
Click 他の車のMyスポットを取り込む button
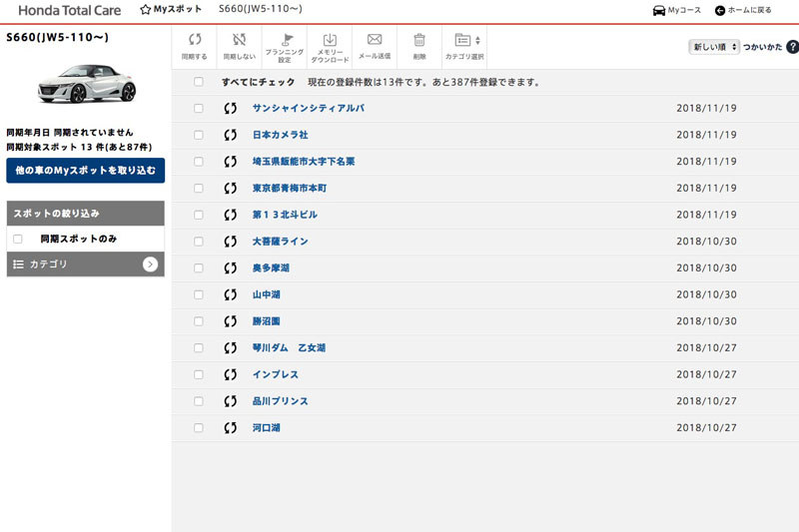coord(86,170)
